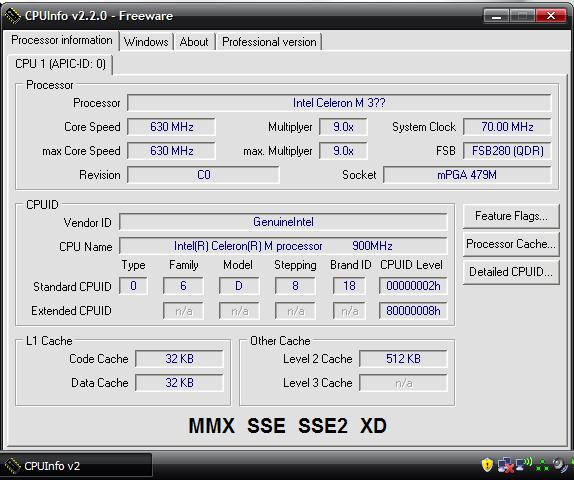Click the CPUInfo v2 taskbar button

click(x=76, y=466)
